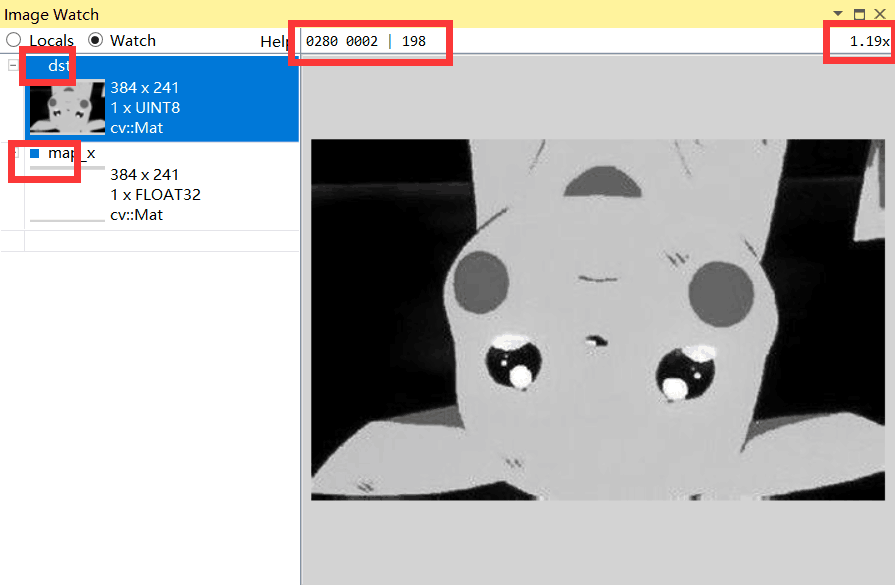This screenshot has width=895, height=585.
Task: Click the 1 x FLOAT32 type text
Action: 155,195
